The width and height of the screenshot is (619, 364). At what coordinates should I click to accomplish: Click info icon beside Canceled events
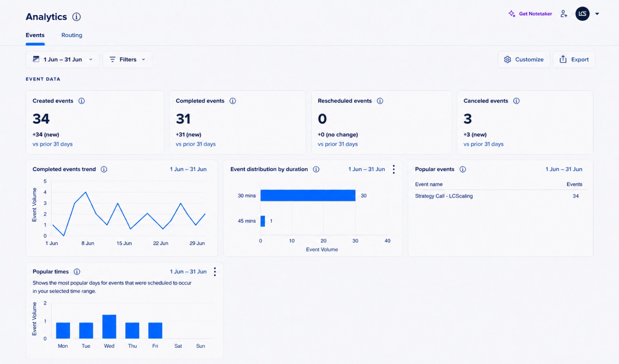516,101
